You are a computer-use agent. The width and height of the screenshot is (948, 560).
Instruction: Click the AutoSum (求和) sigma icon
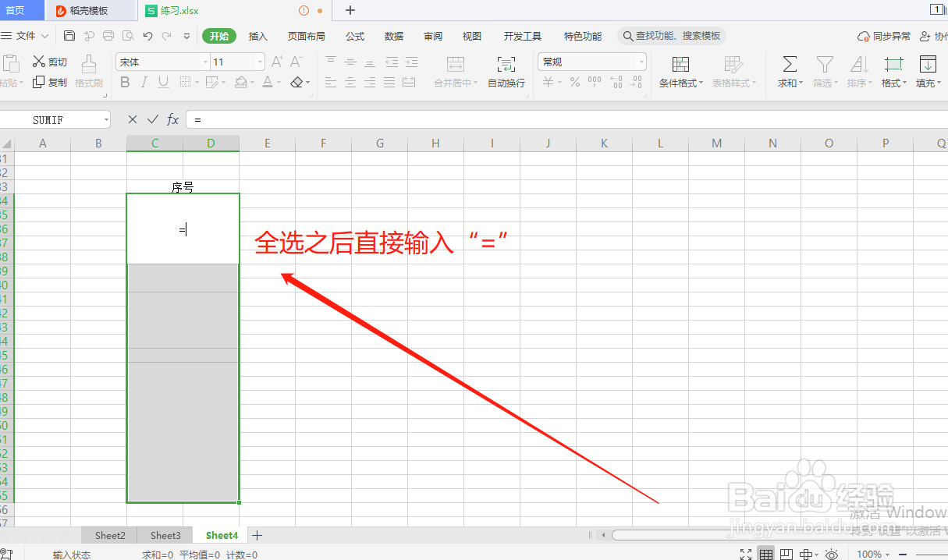tap(790, 65)
